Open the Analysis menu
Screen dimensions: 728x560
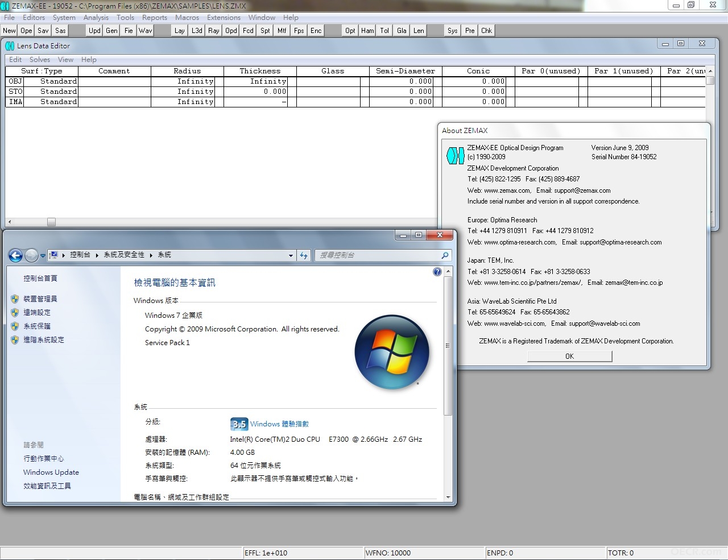tap(96, 18)
